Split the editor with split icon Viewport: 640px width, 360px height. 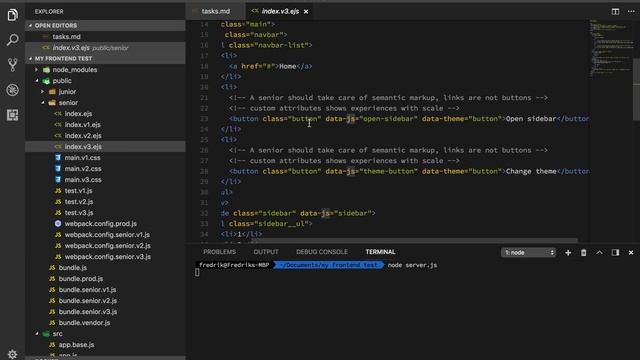tap(615, 11)
